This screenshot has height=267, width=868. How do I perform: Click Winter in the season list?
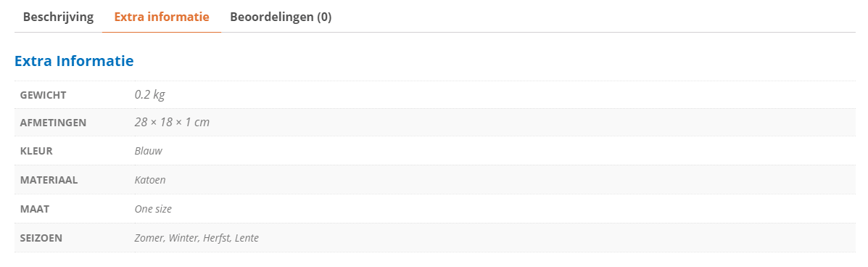183,238
